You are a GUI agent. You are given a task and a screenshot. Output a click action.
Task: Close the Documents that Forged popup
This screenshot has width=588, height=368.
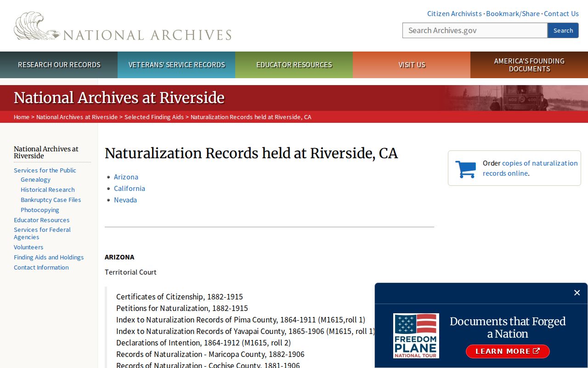[x=577, y=293]
